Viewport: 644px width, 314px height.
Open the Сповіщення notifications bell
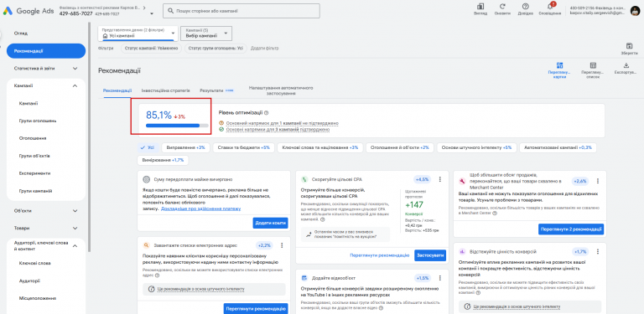[x=550, y=7]
